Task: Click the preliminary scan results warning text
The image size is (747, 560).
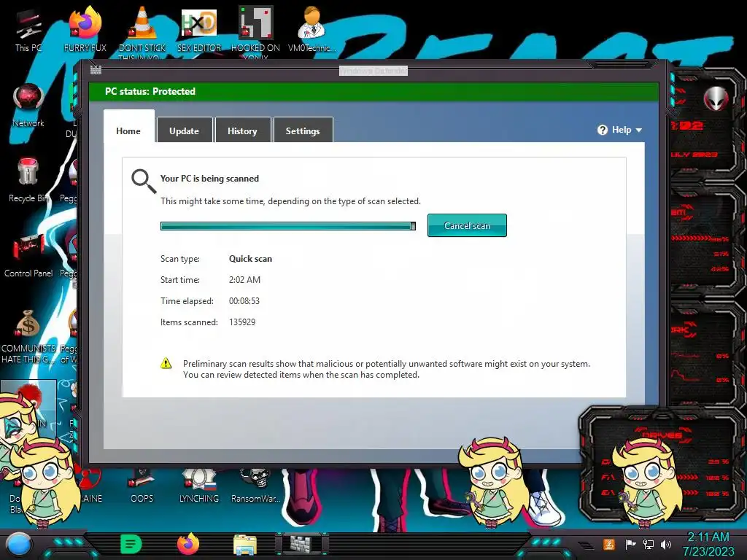Action: (x=387, y=369)
